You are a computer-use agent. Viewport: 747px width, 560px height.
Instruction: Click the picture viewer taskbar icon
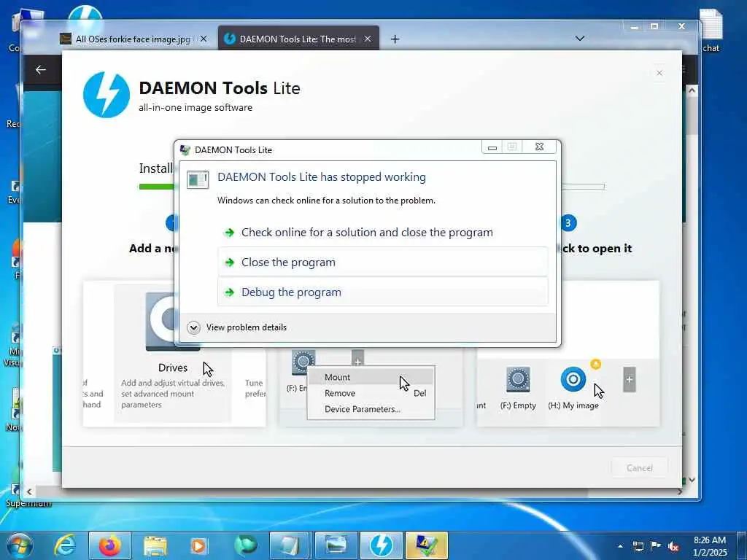[x=335, y=545]
